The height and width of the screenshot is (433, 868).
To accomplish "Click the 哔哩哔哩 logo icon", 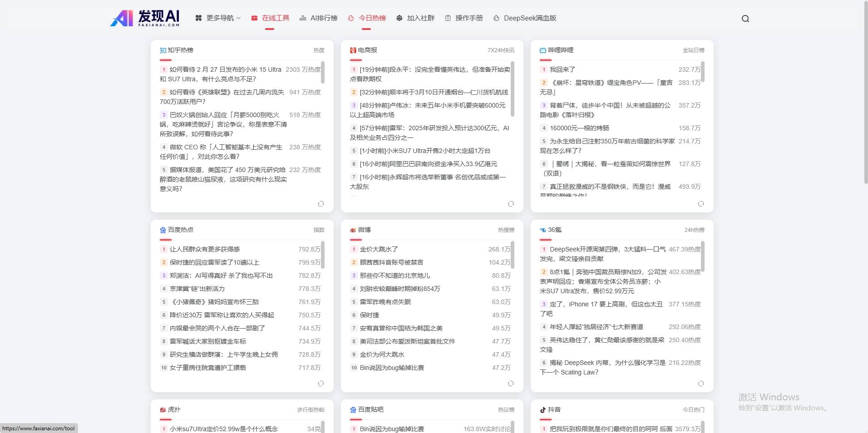I will [543, 50].
